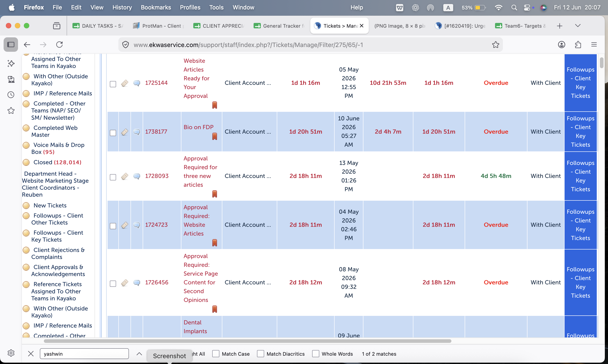This screenshot has width=608, height=364.
Task: Open the History panel in Firefox sidebar
Action: [11, 95]
